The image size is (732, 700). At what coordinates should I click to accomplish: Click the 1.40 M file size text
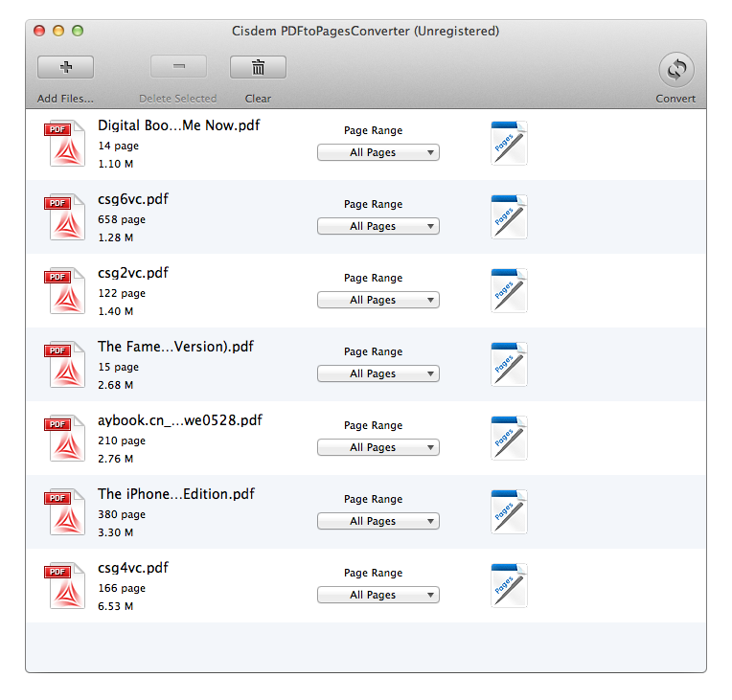pyautogui.click(x=115, y=311)
